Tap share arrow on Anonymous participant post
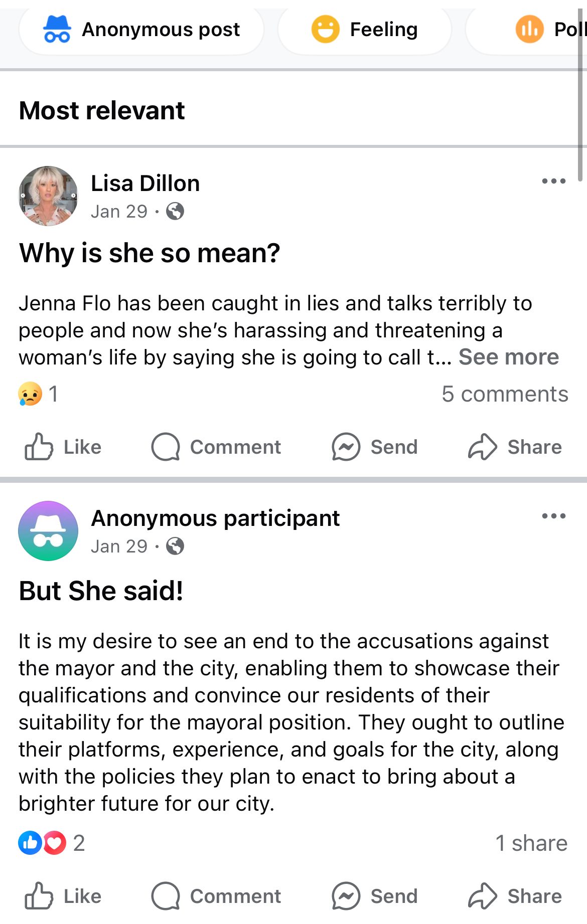587x924 pixels. point(483,896)
